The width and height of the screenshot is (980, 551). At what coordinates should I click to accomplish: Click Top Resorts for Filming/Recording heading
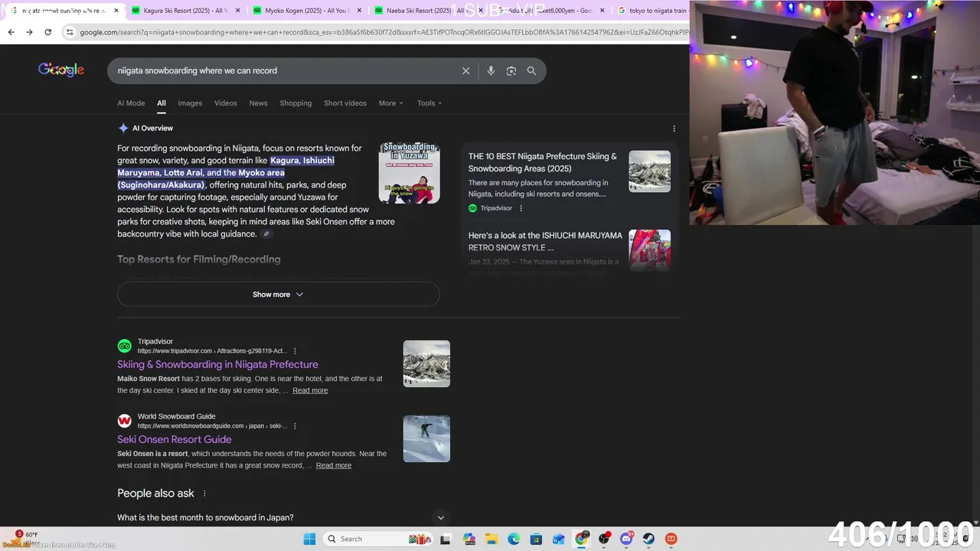coord(199,259)
